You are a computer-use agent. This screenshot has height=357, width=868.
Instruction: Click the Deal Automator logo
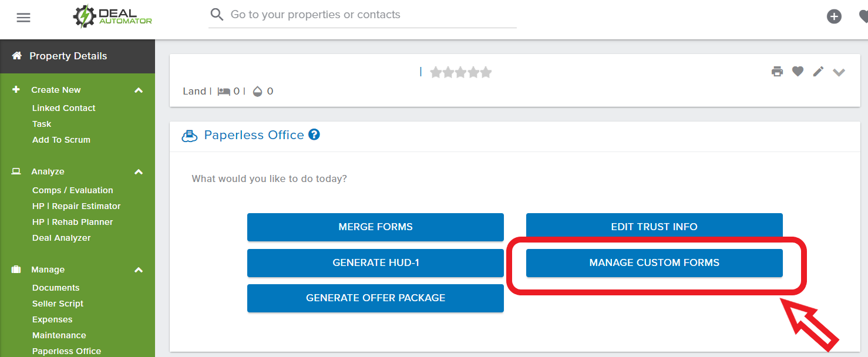tap(113, 16)
